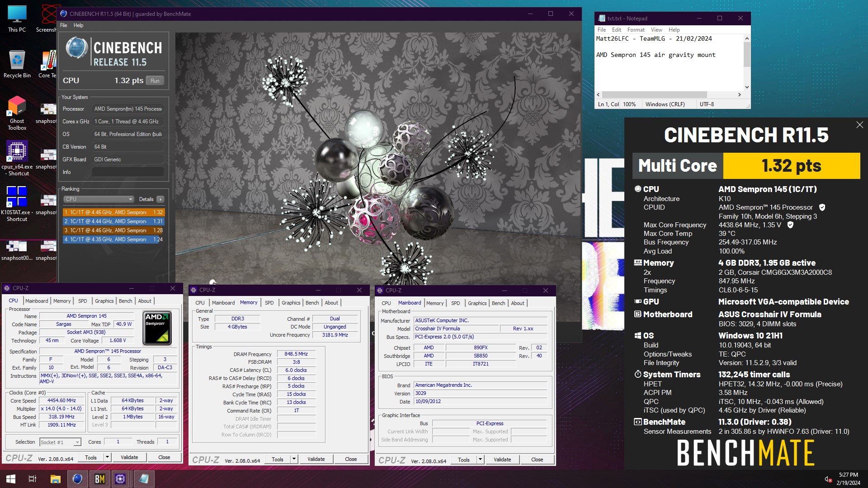Open Notepad Format menu
Screen dimensions: 868x488
tap(636, 30)
